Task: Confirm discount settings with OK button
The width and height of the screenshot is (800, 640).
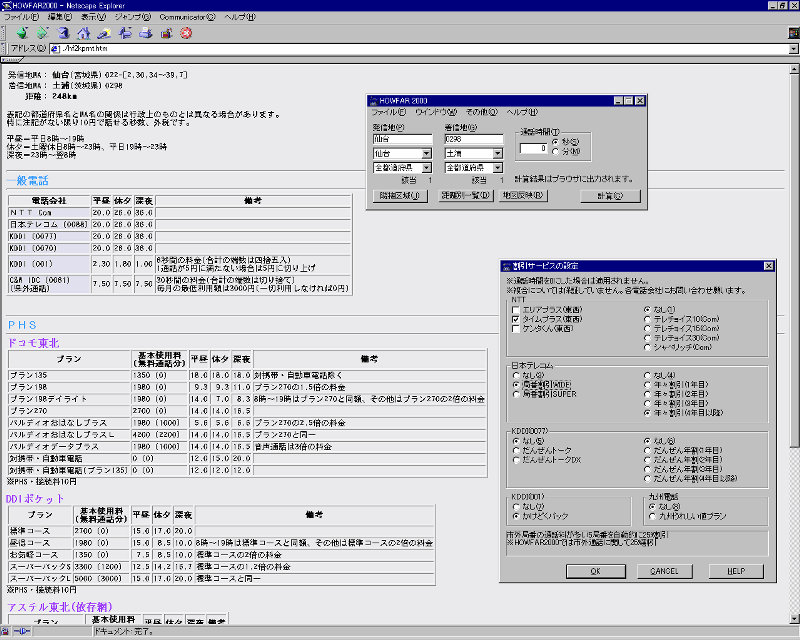Action: 595,572
